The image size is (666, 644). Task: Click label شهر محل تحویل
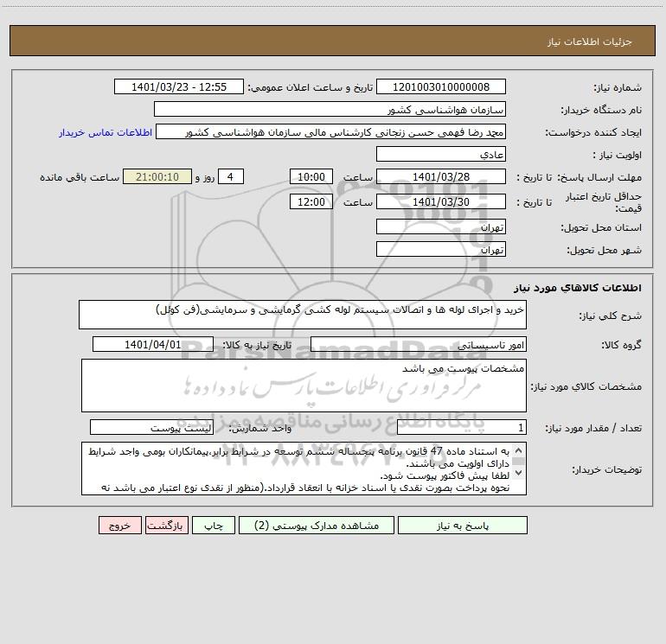click(605, 251)
